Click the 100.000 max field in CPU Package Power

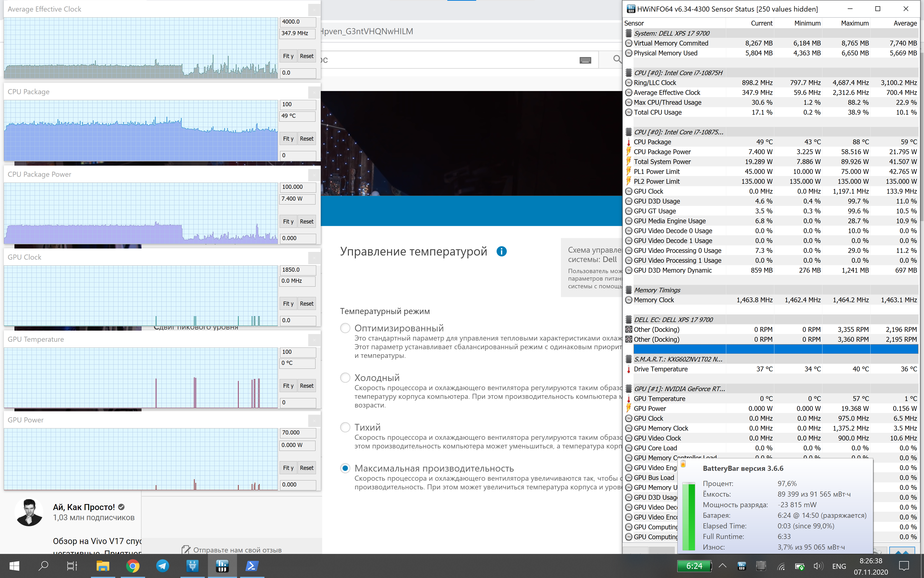coord(298,187)
